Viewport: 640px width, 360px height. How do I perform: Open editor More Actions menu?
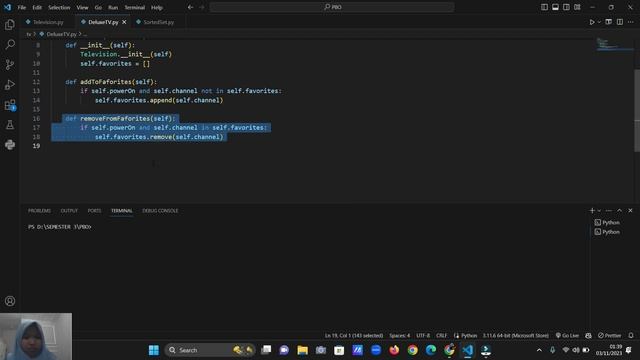coord(631,22)
